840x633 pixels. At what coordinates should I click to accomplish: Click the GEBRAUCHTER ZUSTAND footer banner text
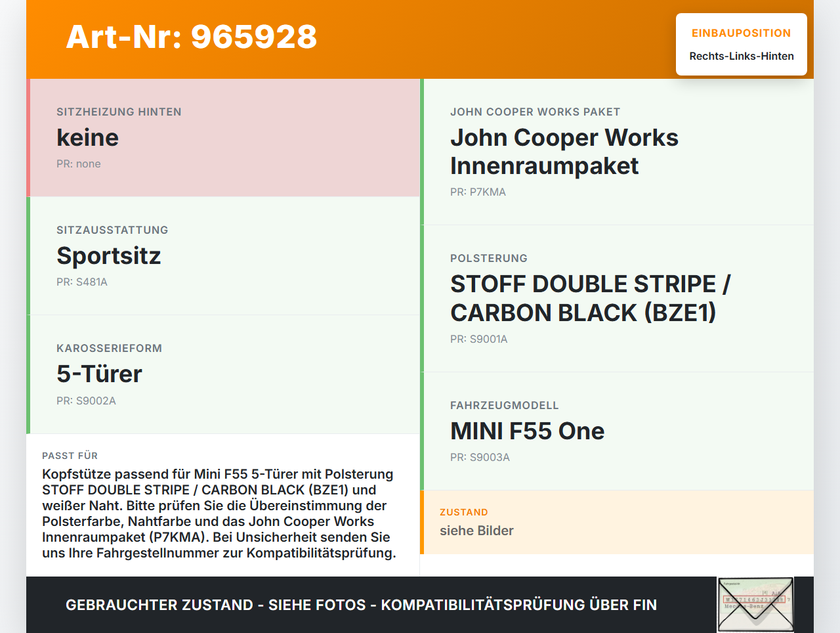coord(361,605)
